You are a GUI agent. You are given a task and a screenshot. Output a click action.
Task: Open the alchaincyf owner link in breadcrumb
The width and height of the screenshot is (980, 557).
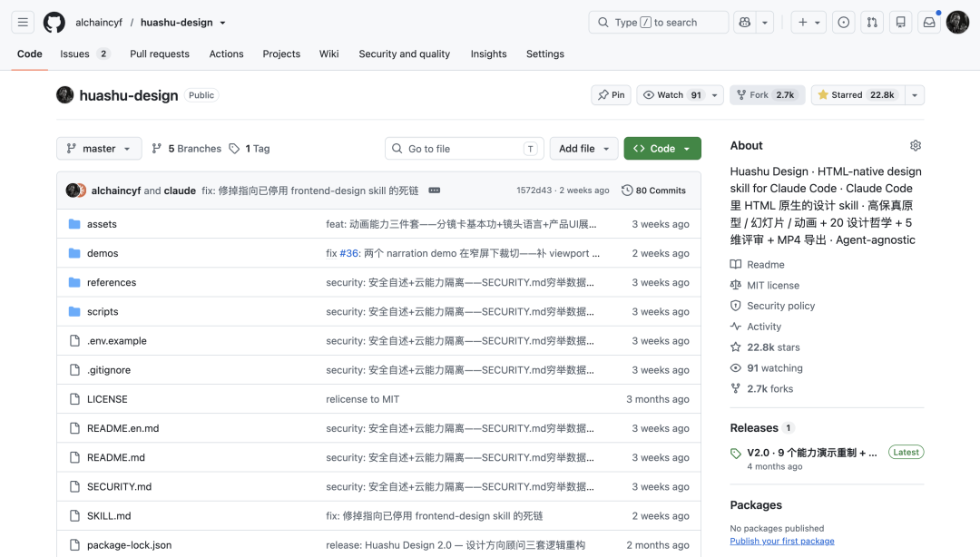coord(99,23)
